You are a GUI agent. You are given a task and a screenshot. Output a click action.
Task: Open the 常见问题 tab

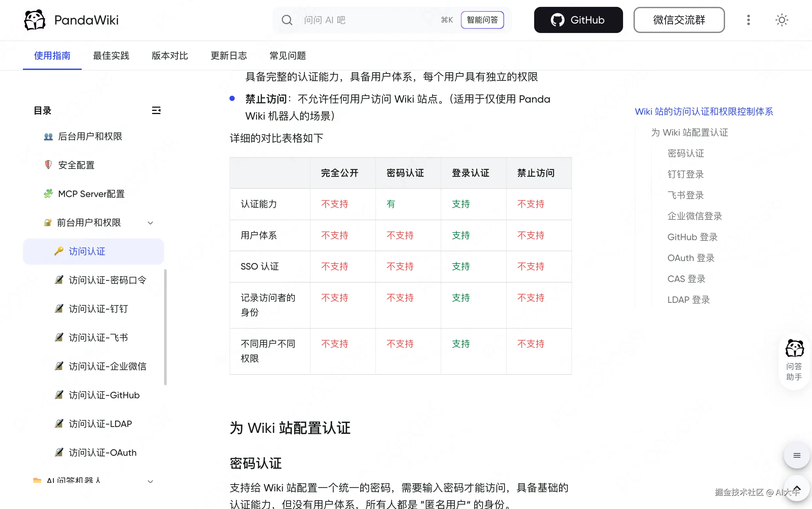point(287,56)
